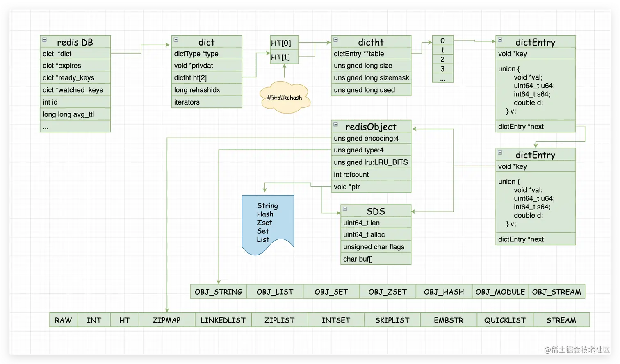This screenshot has height=364, width=620.
Task: Select the dictht table header
Action: point(371,42)
